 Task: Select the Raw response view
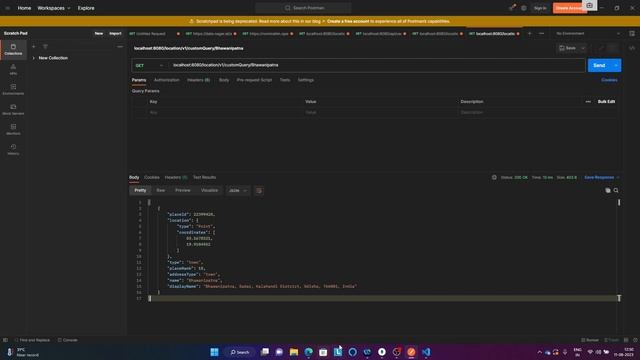click(160, 190)
